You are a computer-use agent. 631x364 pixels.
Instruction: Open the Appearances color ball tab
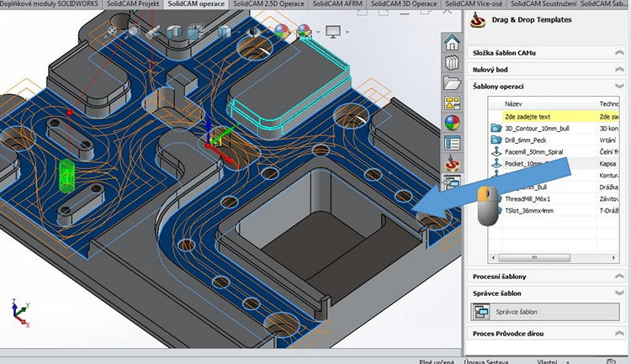click(x=452, y=123)
